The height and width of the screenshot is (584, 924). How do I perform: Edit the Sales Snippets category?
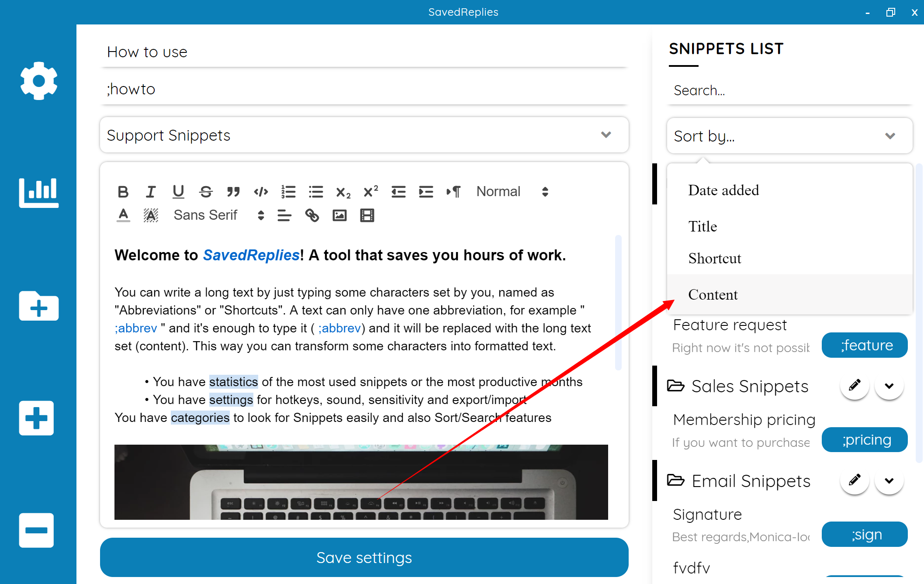[x=855, y=386]
